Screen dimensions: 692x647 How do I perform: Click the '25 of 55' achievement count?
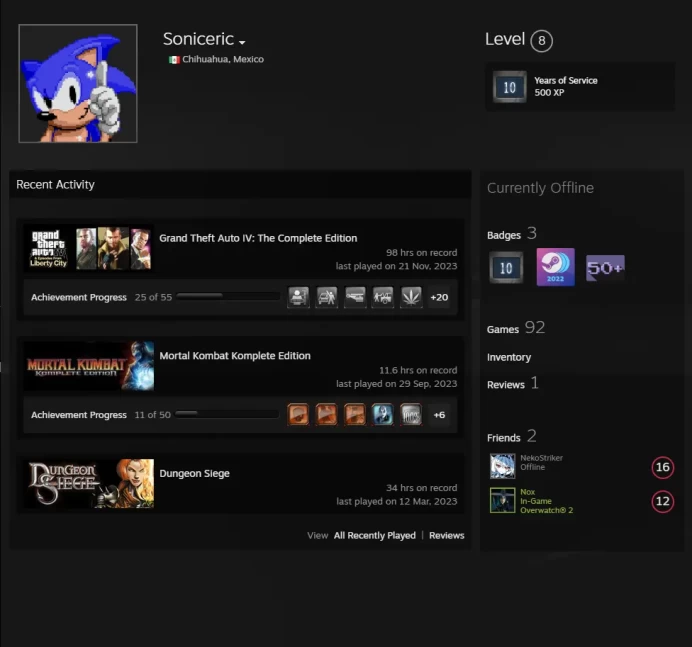153,297
